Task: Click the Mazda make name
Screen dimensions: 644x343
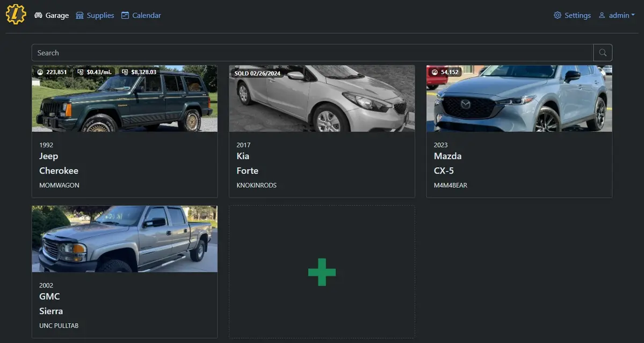Action: click(x=447, y=156)
